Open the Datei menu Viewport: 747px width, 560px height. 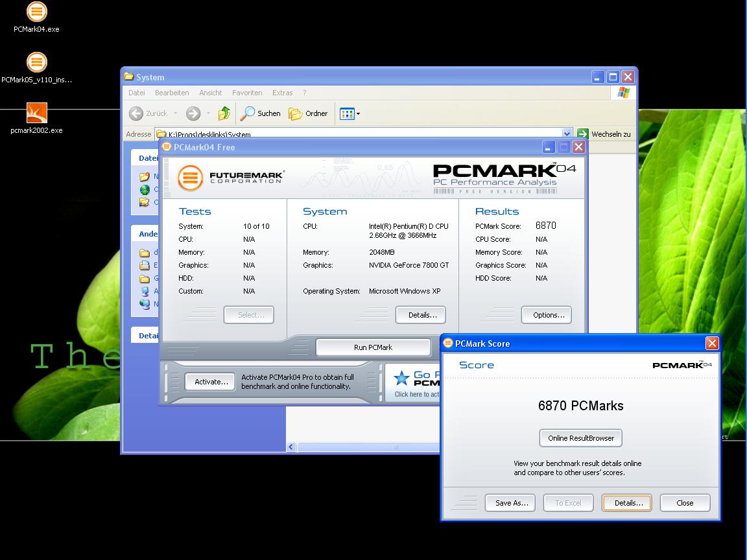point(137,93)
